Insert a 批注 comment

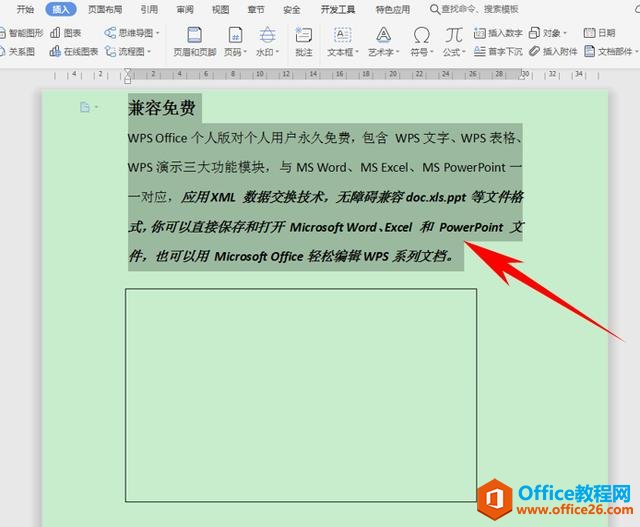304,42
